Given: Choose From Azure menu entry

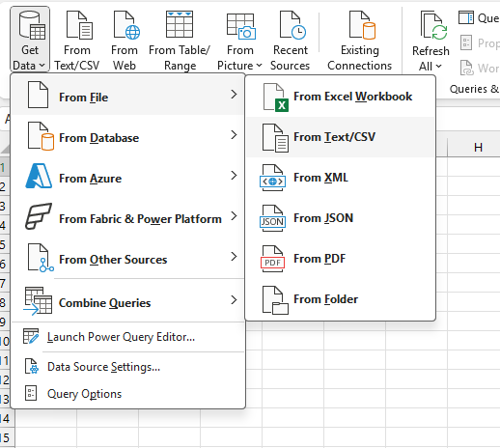Looking at the screenshot, I should point(127,176).
